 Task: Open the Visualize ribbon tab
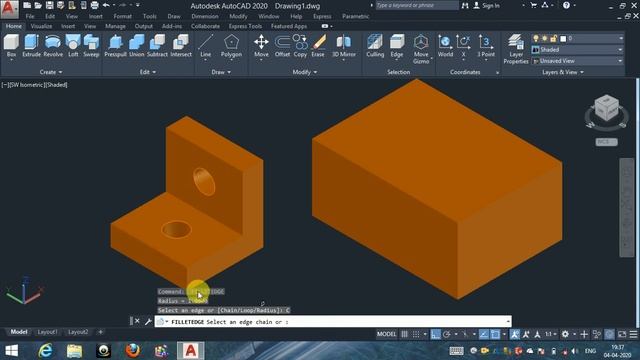point(41,26)
